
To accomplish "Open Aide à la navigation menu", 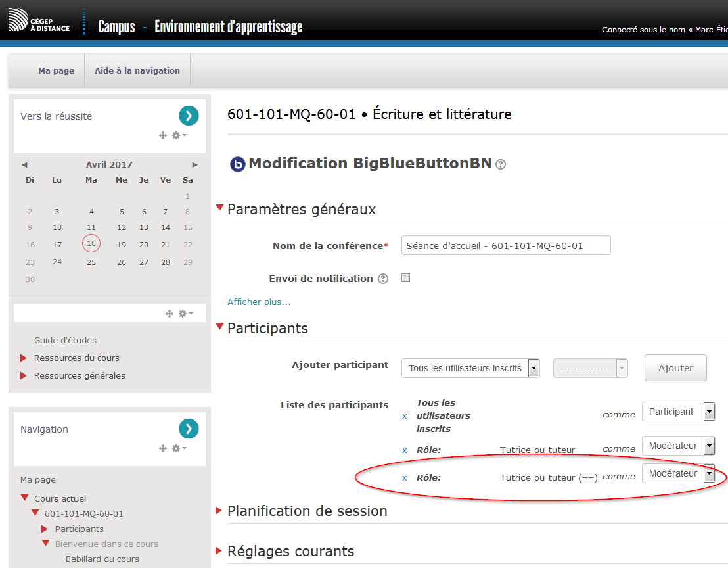I will [x=137, y=71].
